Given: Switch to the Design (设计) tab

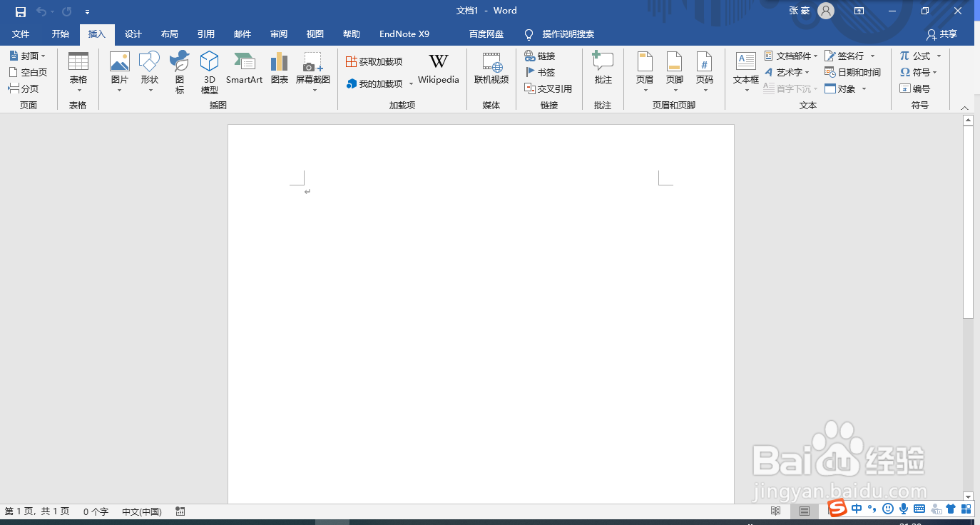Looking at the screenshot, I should click(133, 34).
